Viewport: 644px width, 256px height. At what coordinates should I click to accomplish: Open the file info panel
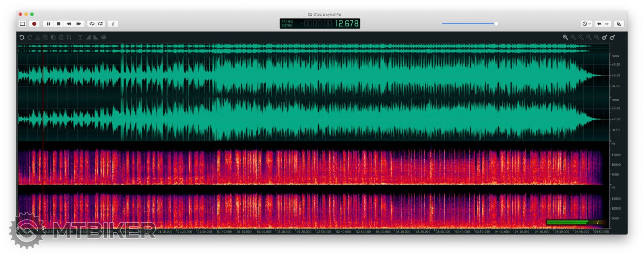(x=113, y=24)
